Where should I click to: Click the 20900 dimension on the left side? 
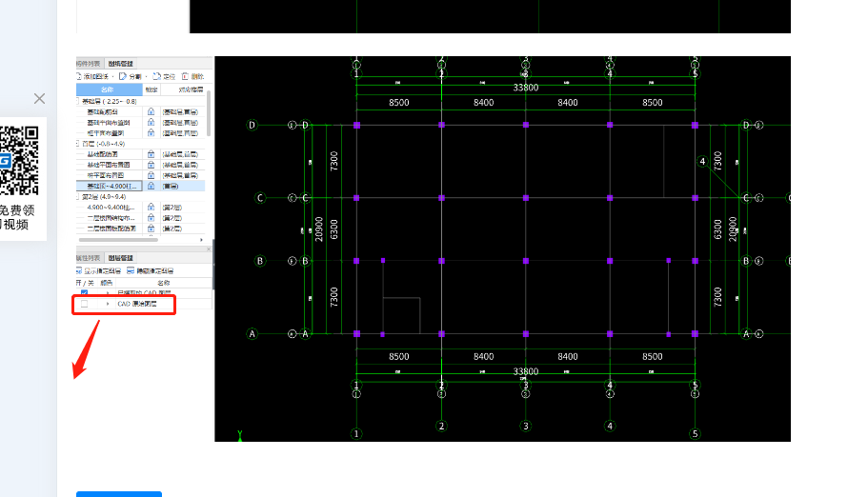point(319,229)
